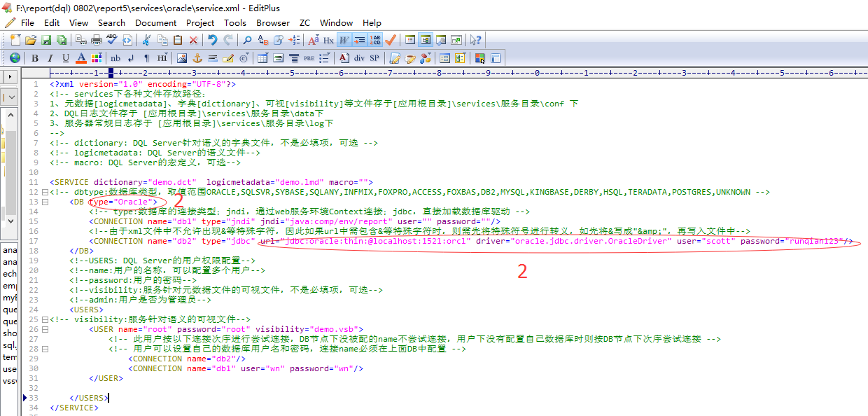
Task: Open the Replace dialog icon
Action: [x=263, y=40]
